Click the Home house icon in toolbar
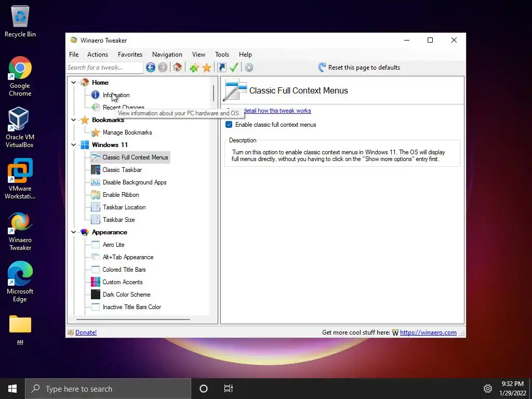Image resolution: width=532 pixels, height=399 pixels. (x=178, y=67)
